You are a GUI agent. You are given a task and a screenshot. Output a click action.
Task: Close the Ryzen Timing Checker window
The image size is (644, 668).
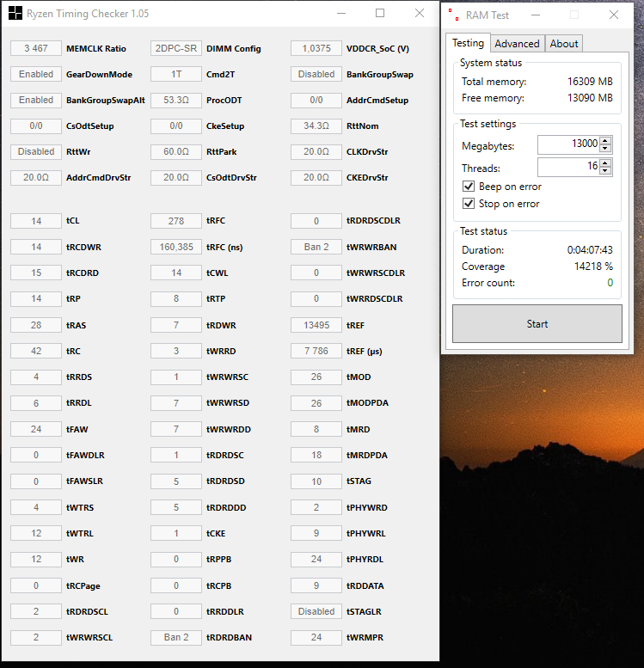[420, 13]
